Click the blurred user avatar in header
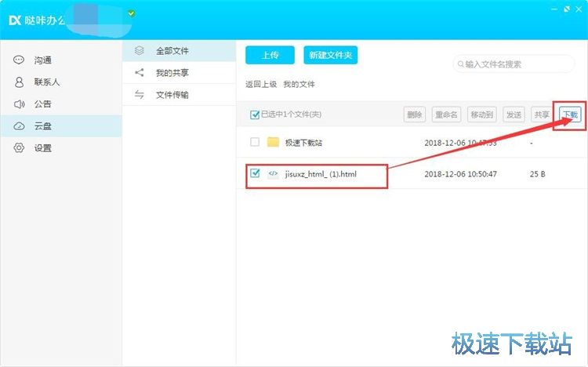 coord(98,20)
